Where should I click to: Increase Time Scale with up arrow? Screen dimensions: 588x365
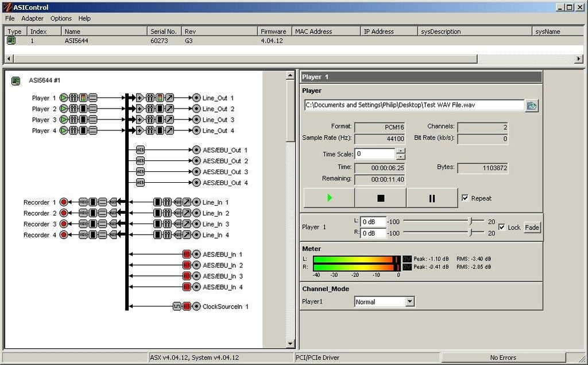click(x=401, y=151)
